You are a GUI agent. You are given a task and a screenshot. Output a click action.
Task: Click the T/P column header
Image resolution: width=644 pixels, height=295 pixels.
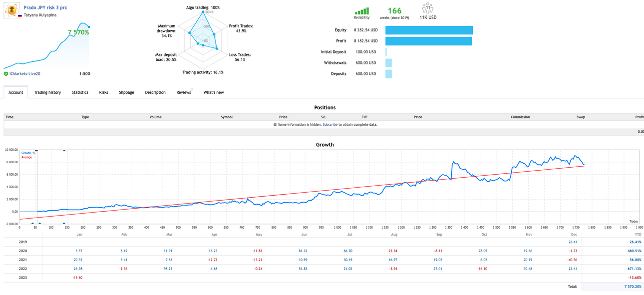[x=364, y=117]
